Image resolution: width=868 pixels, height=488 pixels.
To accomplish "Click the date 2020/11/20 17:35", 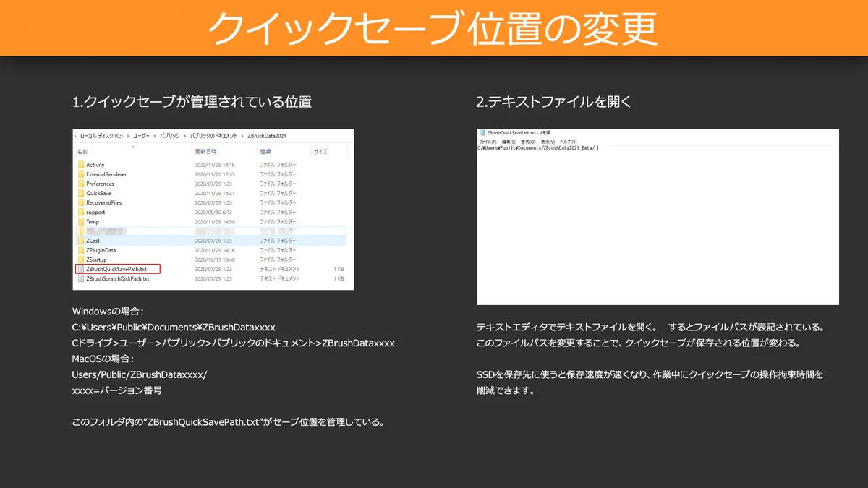I will [214, 174].
